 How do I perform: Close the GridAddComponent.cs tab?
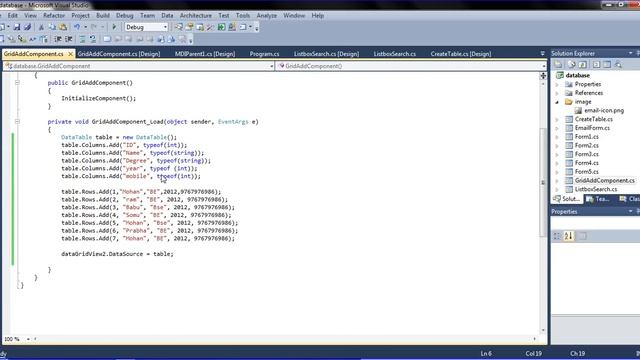pos(70,54)
